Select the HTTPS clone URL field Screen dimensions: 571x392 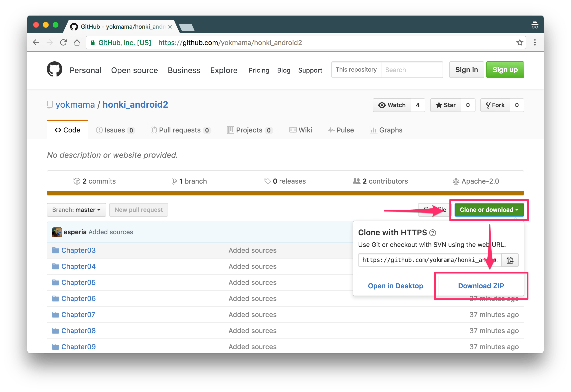click(x=430, y=260)
